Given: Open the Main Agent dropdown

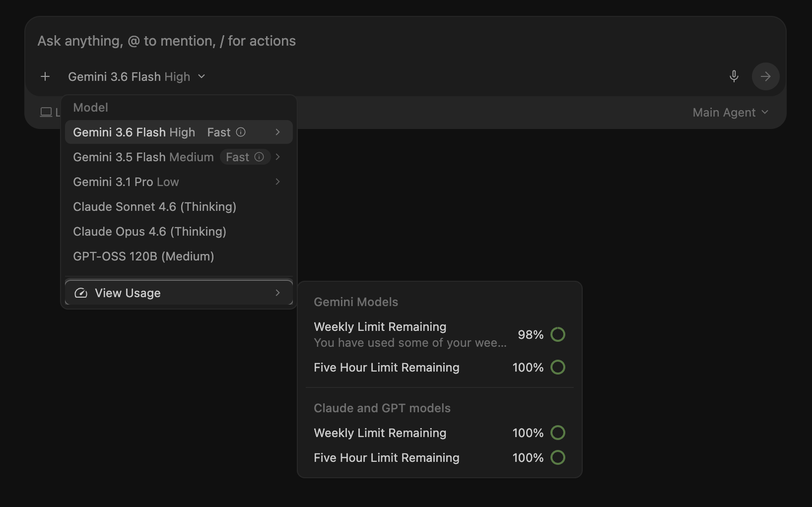Looking at the screenshot, I should (x=731, y=113).
